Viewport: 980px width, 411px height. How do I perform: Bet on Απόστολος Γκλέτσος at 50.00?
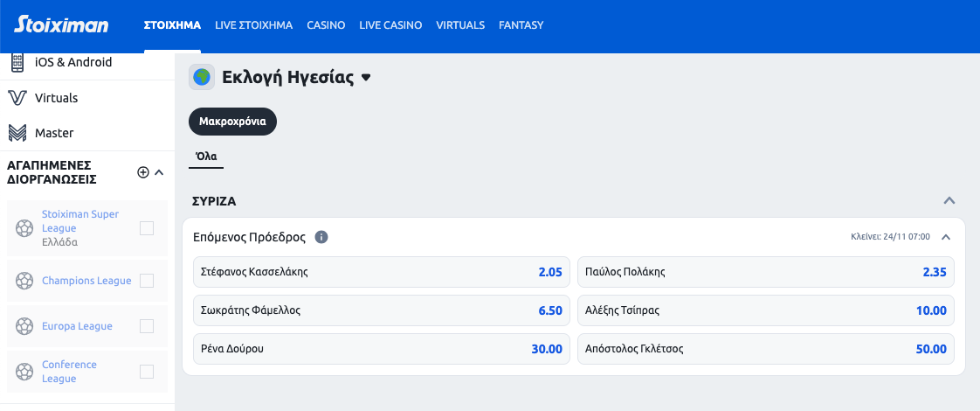click(x=766, y=349)
